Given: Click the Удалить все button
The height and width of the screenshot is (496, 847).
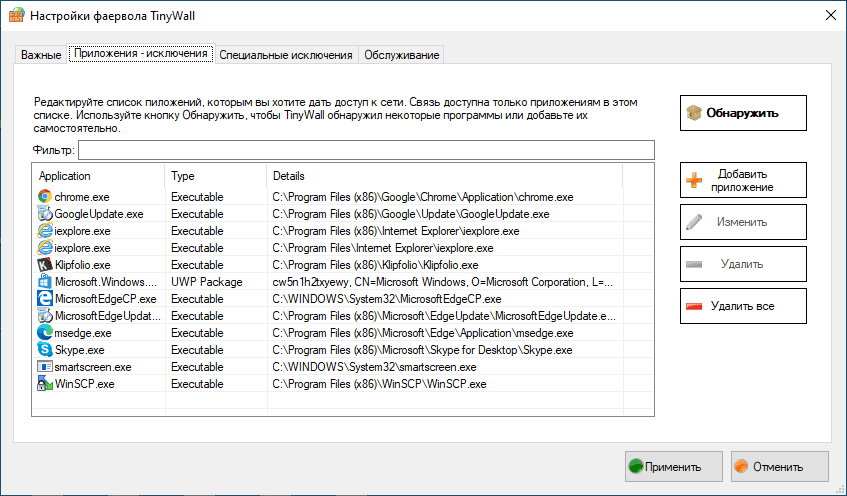Looking at the screenshot, I should (x=742, y=306).
